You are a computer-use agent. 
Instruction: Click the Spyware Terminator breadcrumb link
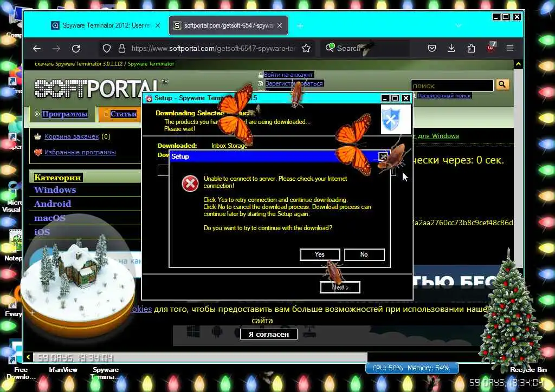tap(151, 64)
